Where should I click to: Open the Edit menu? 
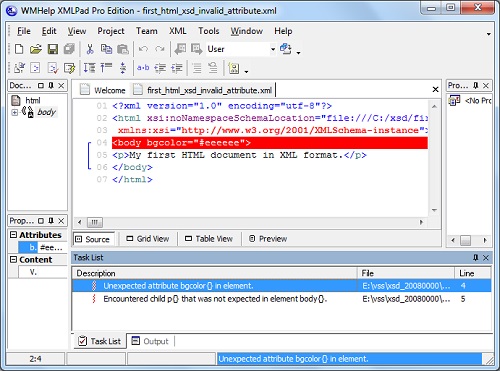[49, 31]
